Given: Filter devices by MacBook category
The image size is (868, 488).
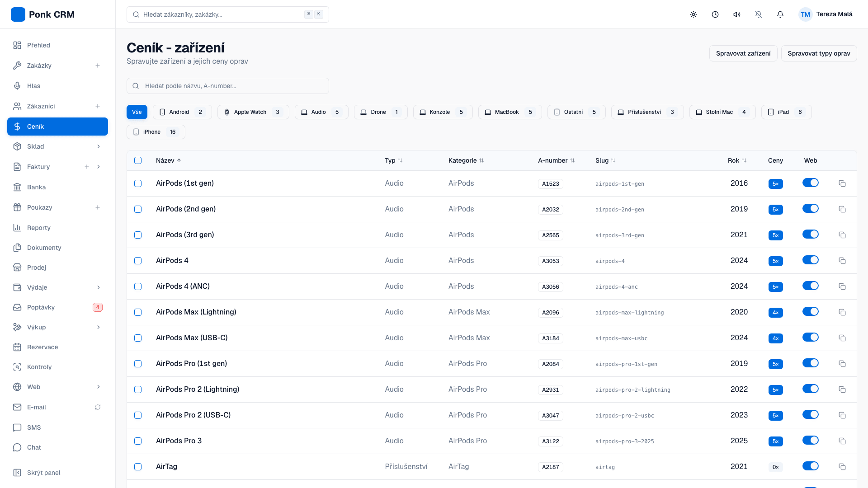Looking at the screenshot, I should tap(510, 112).
